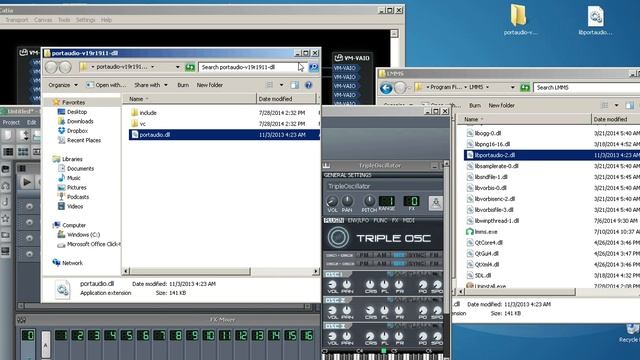The image size is (640, 360).
Task: Open the portaudio-v... folder on the desktop
Action: click(518, 20)
